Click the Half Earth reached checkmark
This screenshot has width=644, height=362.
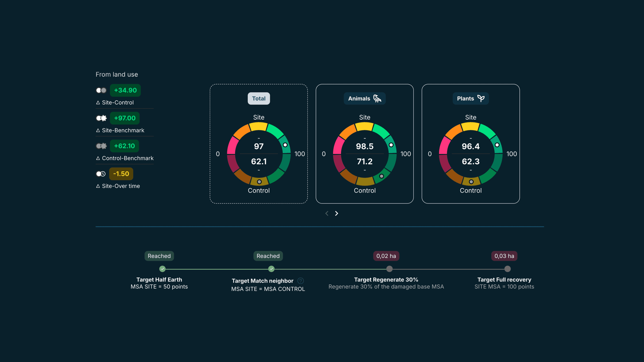(162, 269)
